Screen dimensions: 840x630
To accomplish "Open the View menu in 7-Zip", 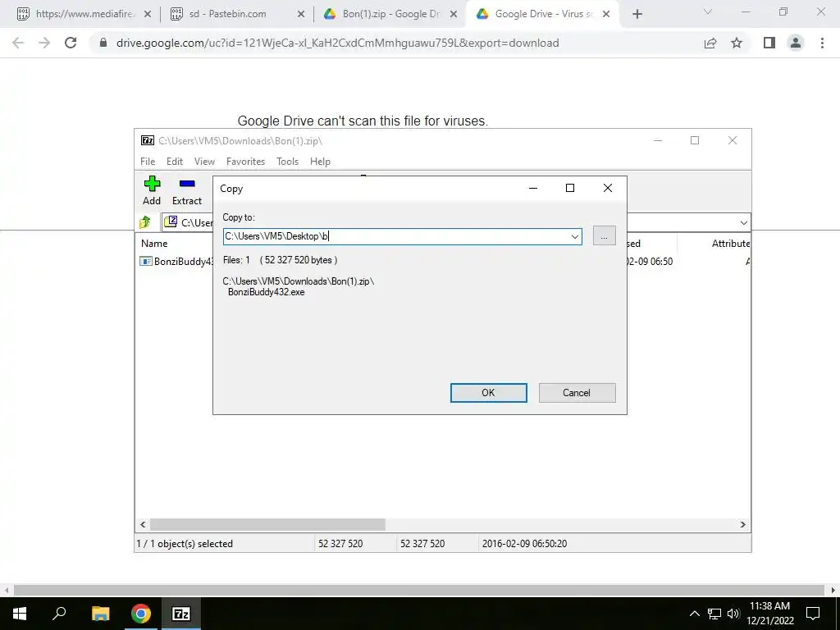I will coord(204,162).
